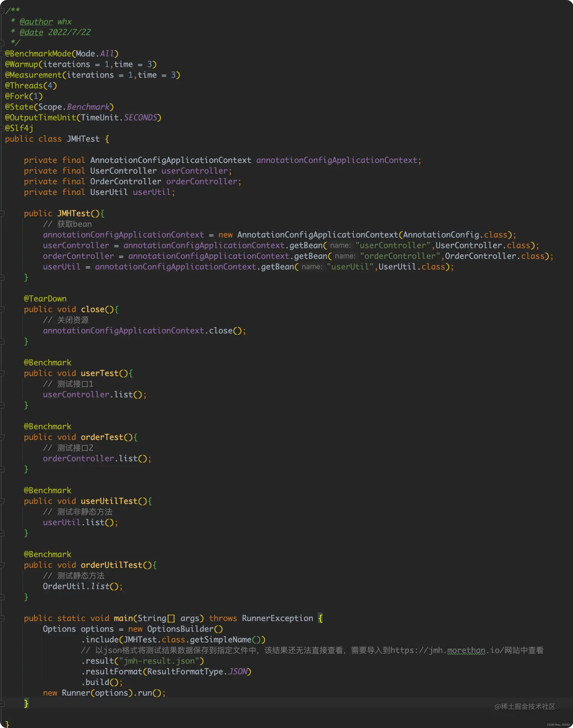Click class name JMHTest in class declaration
The width and height of the screenshot is (573, 728).
[83, 139]
